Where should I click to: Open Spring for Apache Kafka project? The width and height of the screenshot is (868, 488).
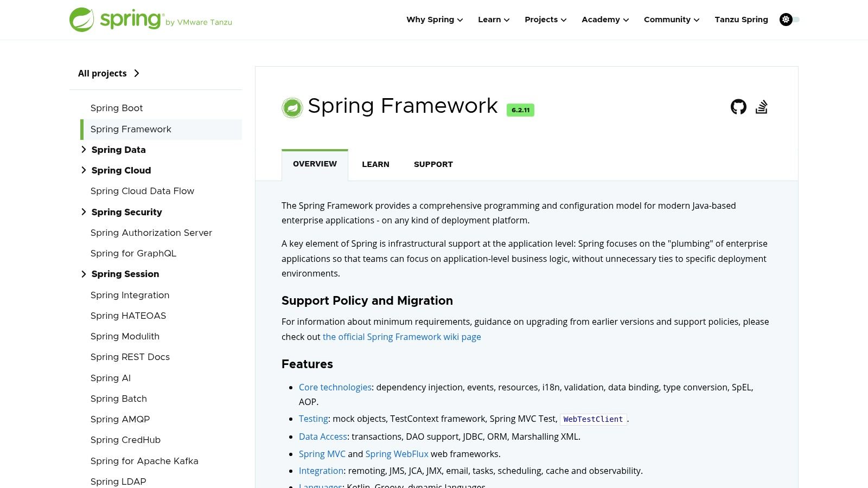(x=144, y=461)
